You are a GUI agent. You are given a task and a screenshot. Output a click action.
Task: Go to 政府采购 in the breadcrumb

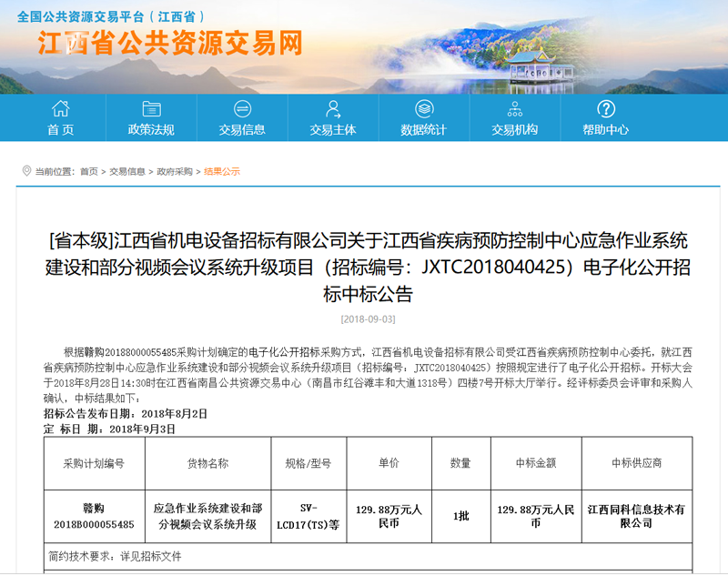coord(175,172)
